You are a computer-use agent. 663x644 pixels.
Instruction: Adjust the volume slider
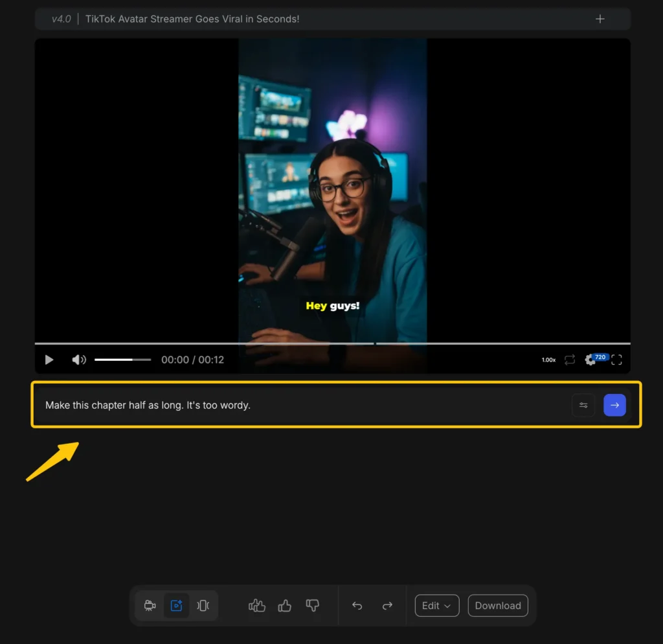coord(122,359)
